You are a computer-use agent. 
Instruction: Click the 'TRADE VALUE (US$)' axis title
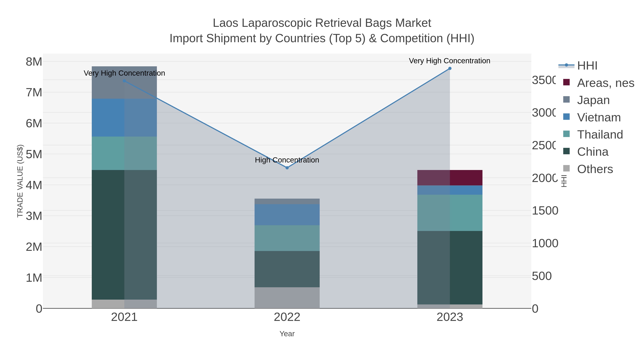[x=20, y=181]
